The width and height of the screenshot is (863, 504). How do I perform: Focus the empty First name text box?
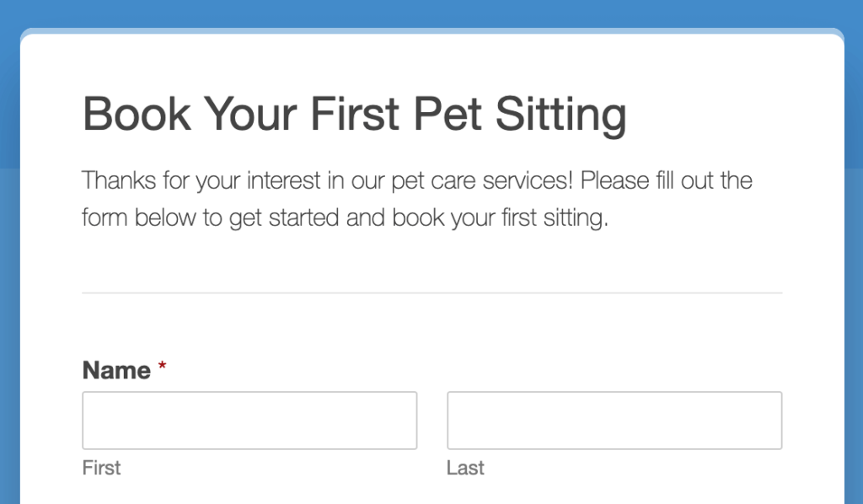[249, 420]
